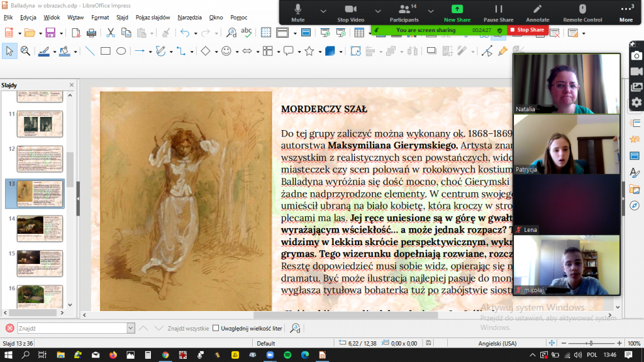The width and height of the screenshot is (644, 362).
Task: Open the Wstaw menu
Action: point(75,17)
